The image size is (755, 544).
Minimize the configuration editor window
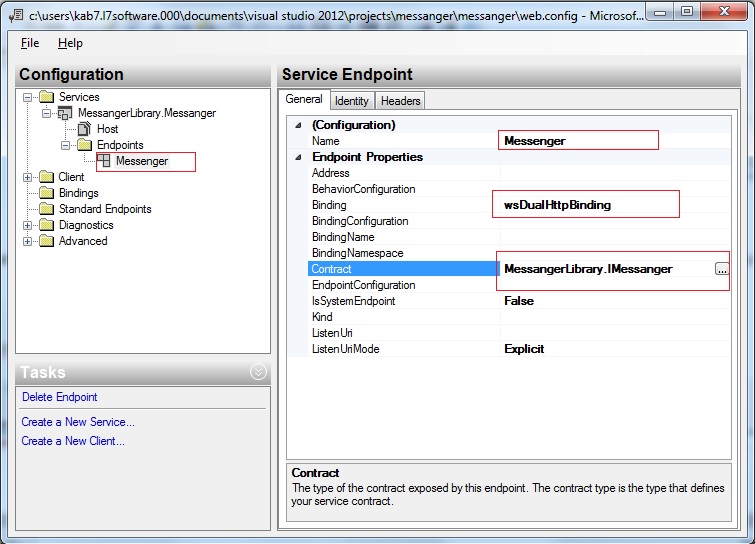pyautogui.click(x=660, y=12)
